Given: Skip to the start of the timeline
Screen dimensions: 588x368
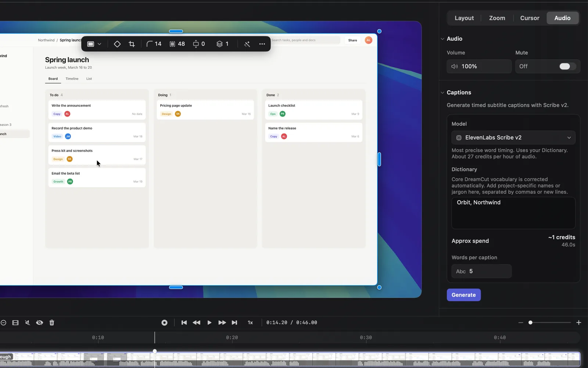Looking at the screenshot, I should click(x=184, y=322).
